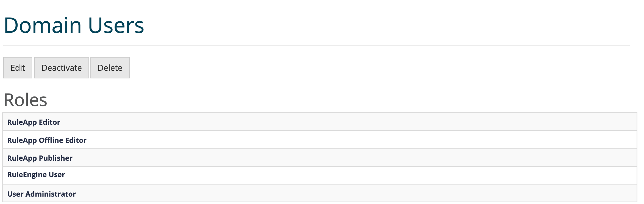
Task: Click the word RuleEngine in roles list
Action: point(27,175)
